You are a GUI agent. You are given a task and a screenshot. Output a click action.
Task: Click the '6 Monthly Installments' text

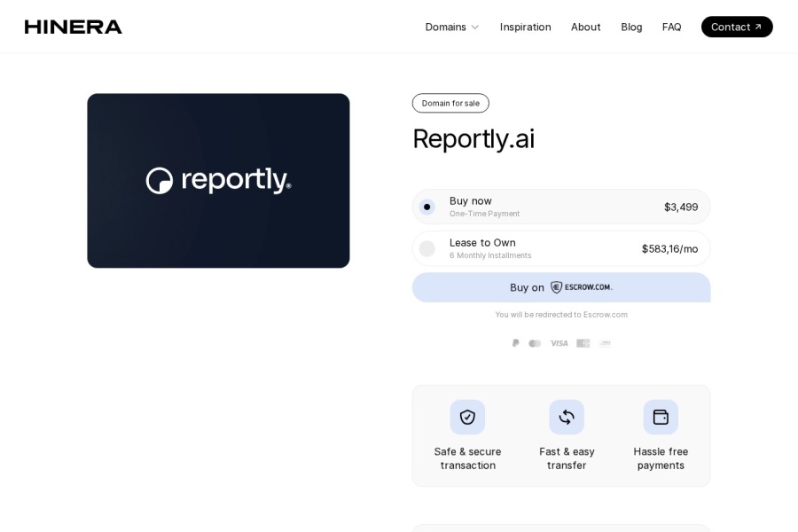tap(490, 255)
